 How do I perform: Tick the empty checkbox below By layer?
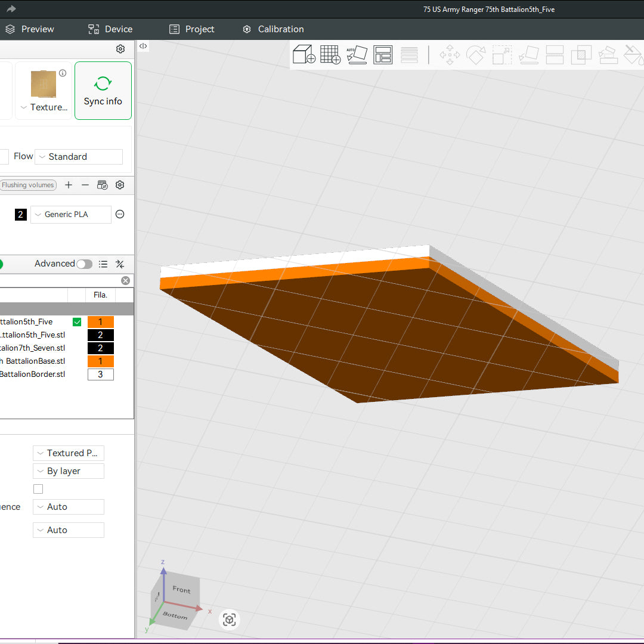point(38,489)
